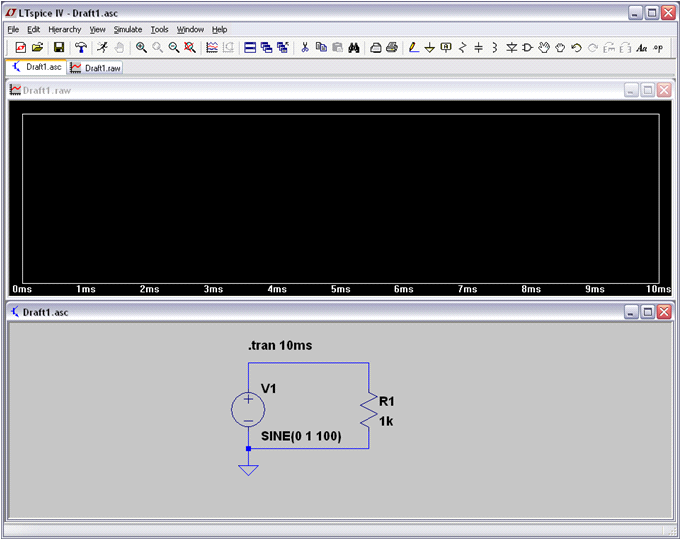Click the '.tran 10ms' directive text
The height and width of the screenshot is (540, 681).
[x=280, y=345]
